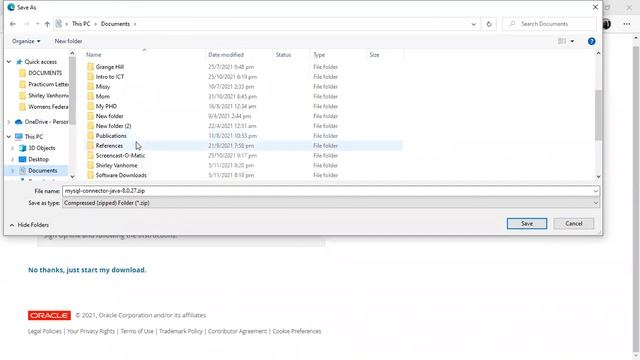The image size is (640, 360).
Task: Select the Software Downloads folder
Action: (x=121, y=175)
